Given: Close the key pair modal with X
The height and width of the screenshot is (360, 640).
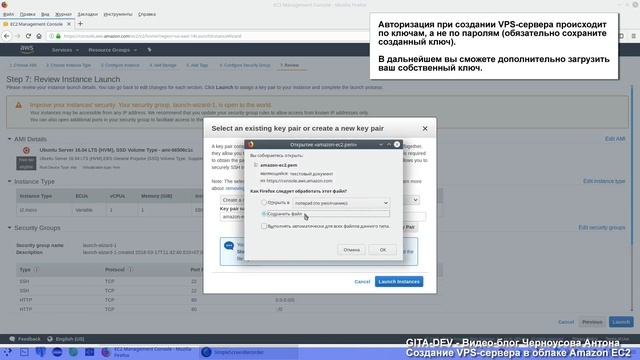Looking at the screenshot, I should coord(425,129).
